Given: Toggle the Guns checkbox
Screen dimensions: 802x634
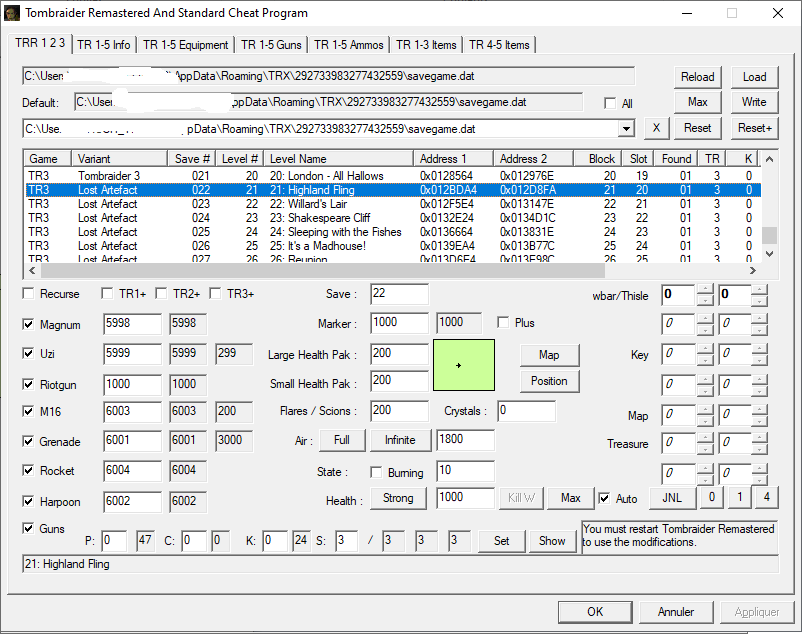Looking at the screenshot, I should point(29,528).
